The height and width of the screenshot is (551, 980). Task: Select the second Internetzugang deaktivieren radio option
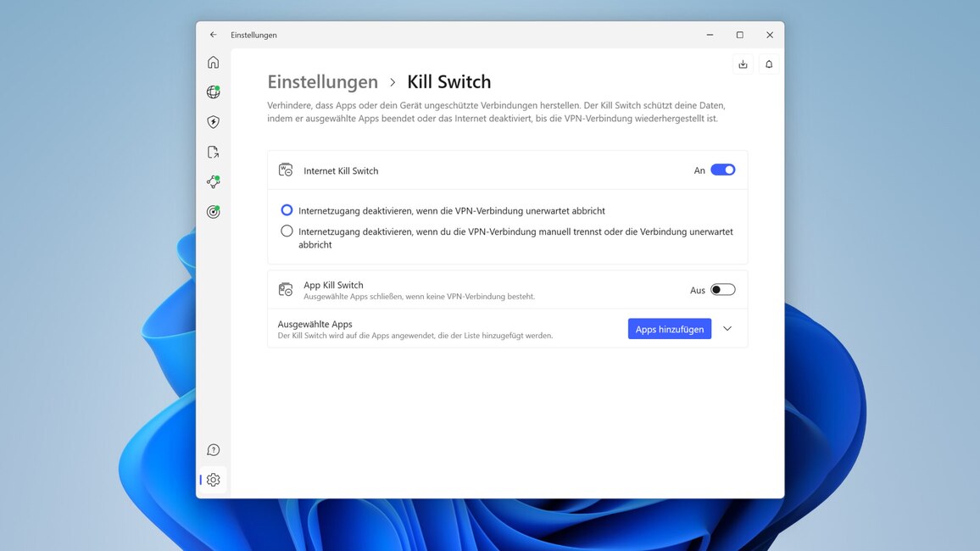point(287,230)
